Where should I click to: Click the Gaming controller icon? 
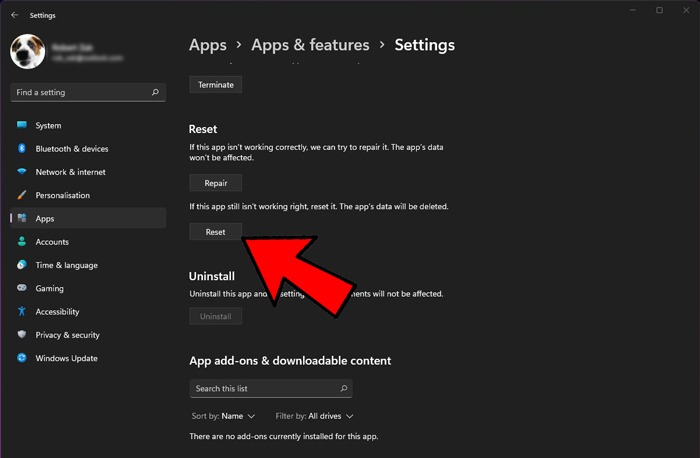22,288
